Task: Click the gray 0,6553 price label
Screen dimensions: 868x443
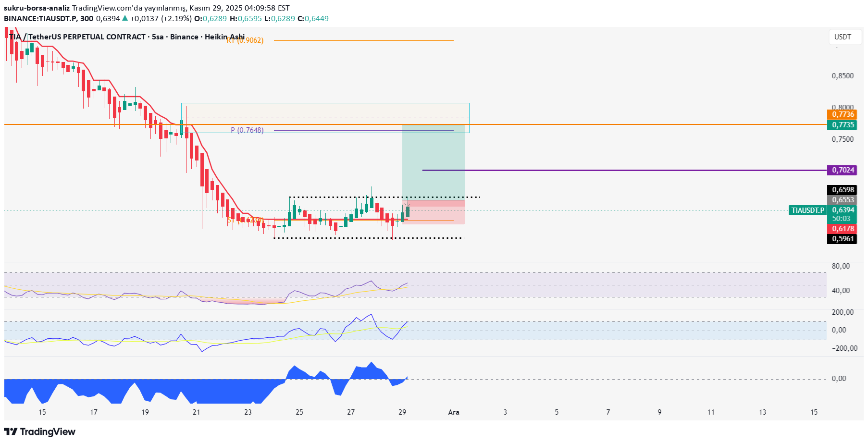Action: 842,200
